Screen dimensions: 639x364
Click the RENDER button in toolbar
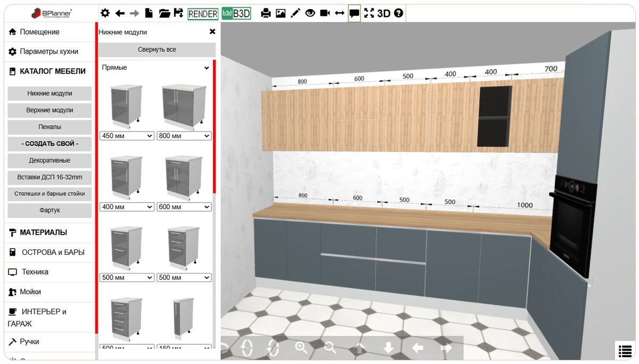(x=203, y=14)
